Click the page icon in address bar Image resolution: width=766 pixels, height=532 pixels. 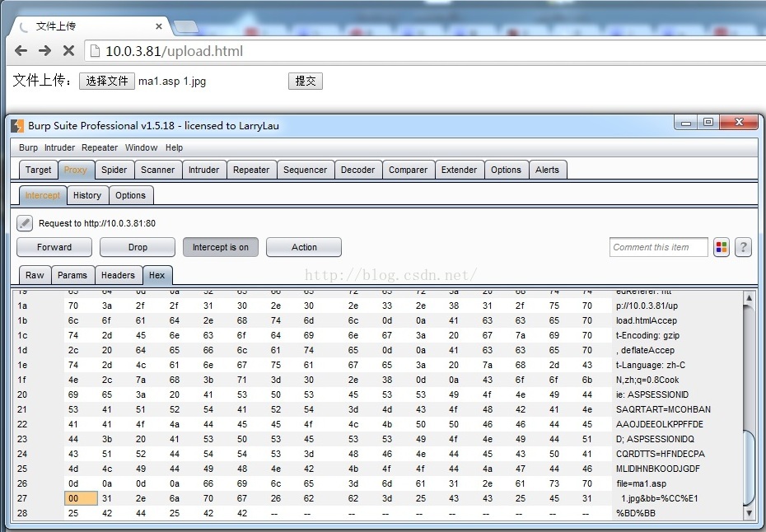pyautogui.click(x=96, y=51)
